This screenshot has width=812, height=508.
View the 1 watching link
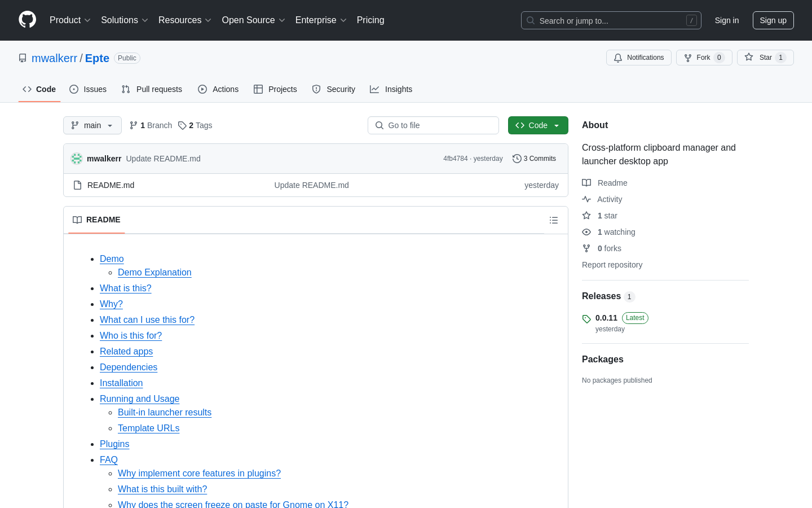tap(608, 232)
